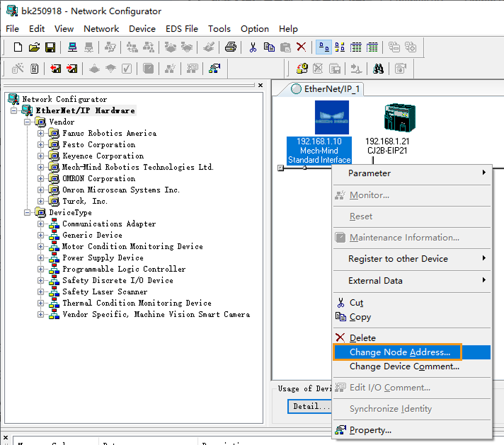Close the bottom message pane with X
The image size is (504, 445).
(6, 438)
